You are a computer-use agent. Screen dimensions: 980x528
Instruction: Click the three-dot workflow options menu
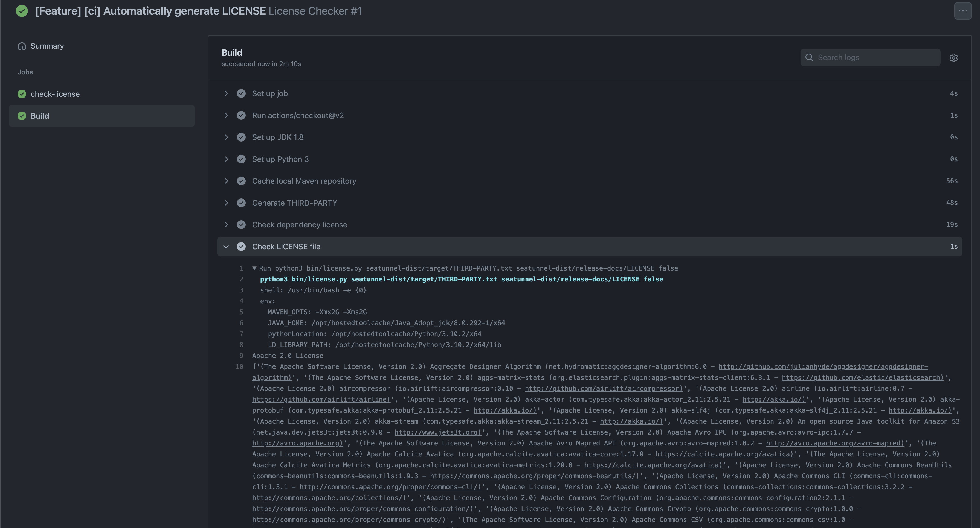pyautogui.click(x=962, y=11)
